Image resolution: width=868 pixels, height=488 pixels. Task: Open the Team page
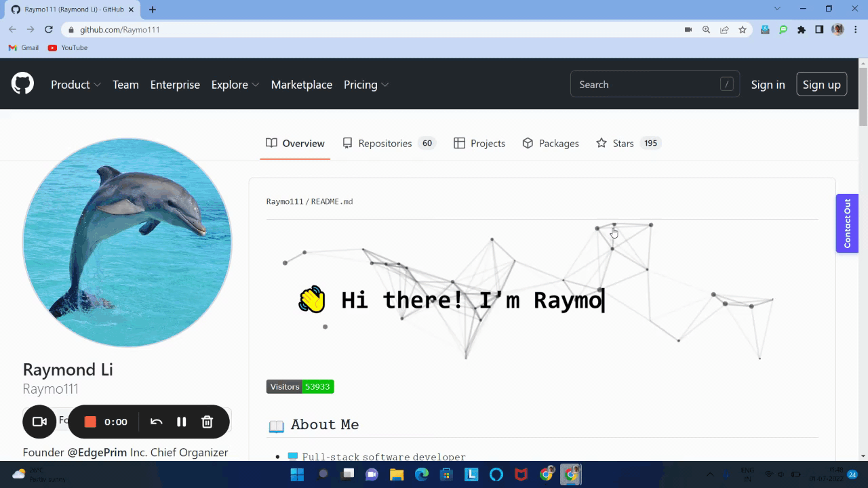tap(125, 85)
